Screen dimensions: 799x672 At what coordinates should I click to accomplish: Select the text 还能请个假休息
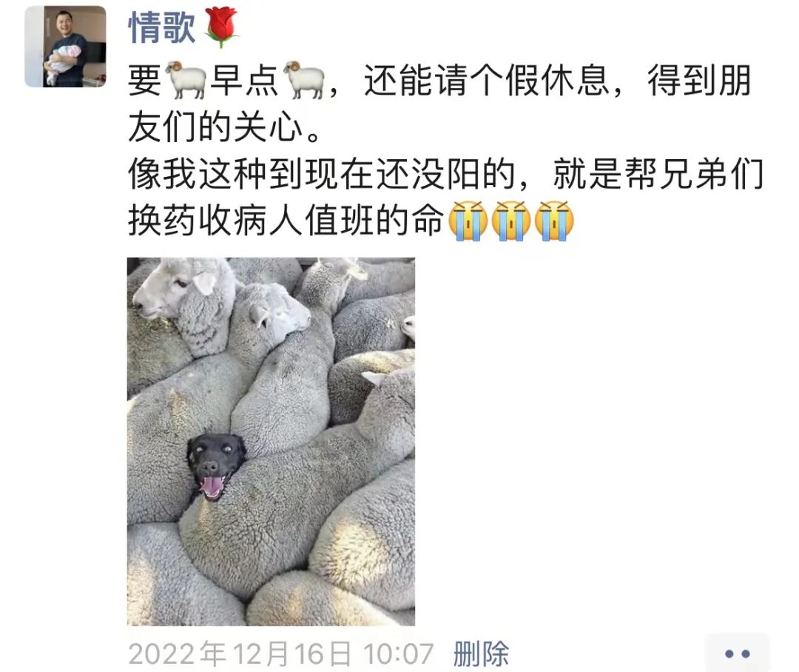tap(487, 81)
